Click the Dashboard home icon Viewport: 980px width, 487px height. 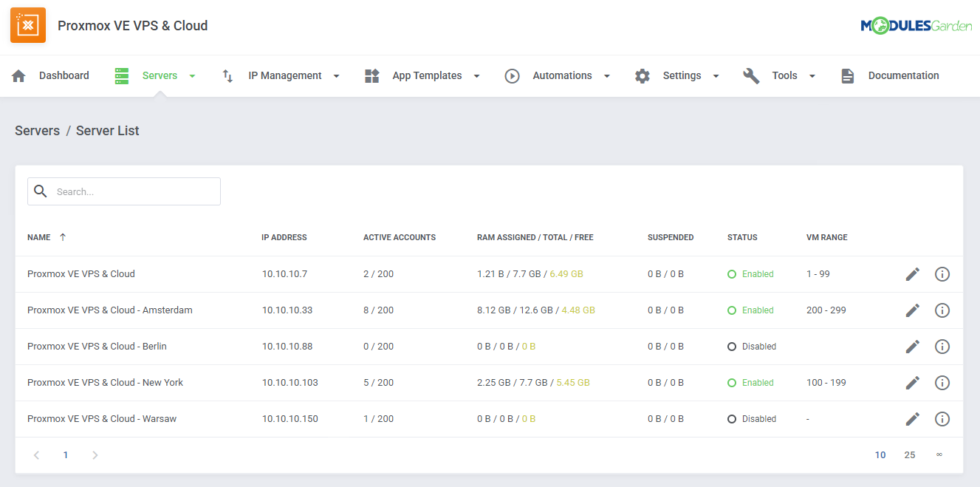pos(18,75)
